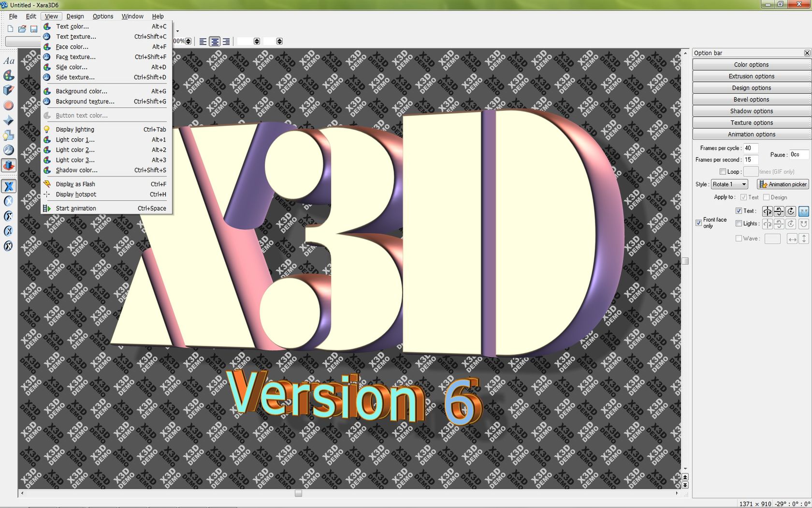The image size is (812, 508).
Task: Click the horizontal scrollbar thumb
Action: (x=298, y=493)
